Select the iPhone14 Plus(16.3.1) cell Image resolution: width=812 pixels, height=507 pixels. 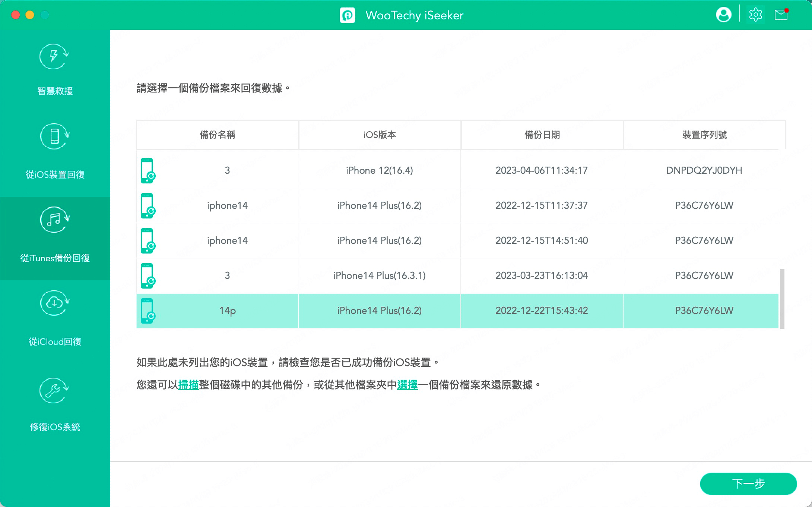[379, 275]
